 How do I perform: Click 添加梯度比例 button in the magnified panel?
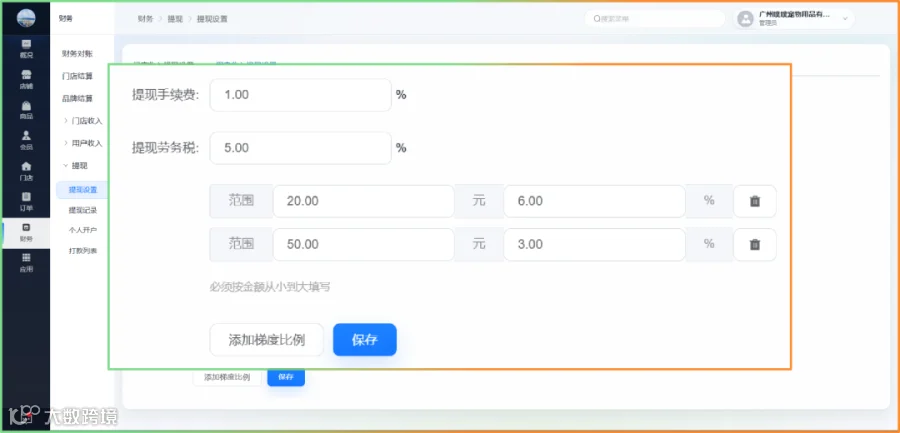click(266, 340)
